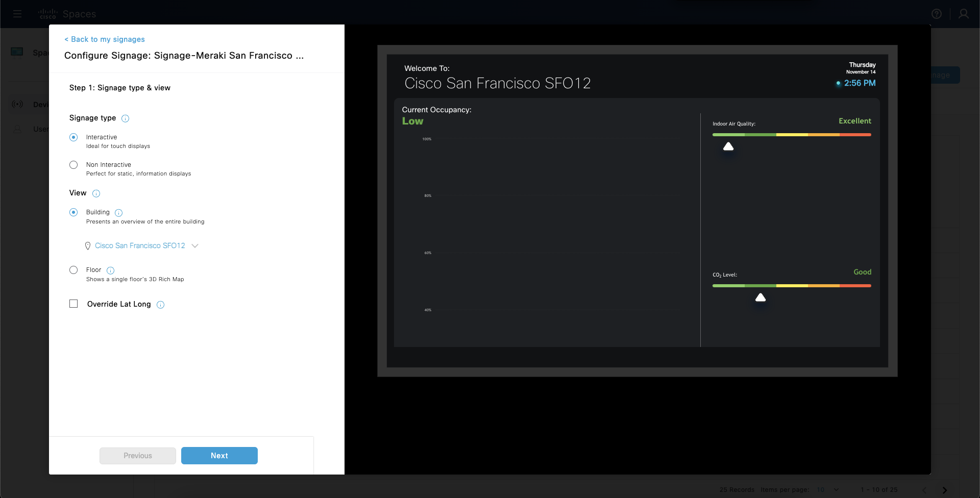The image size is (980, 498).
Task: Open the hamburger navigation menu
Action: click(17, 14)
